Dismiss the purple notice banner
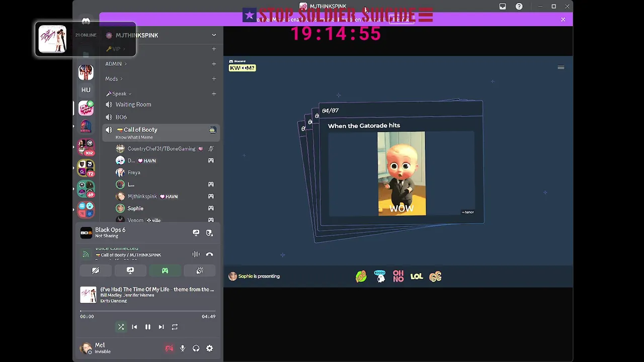Viewport: 644px width, 362px height. pos(563,19)
